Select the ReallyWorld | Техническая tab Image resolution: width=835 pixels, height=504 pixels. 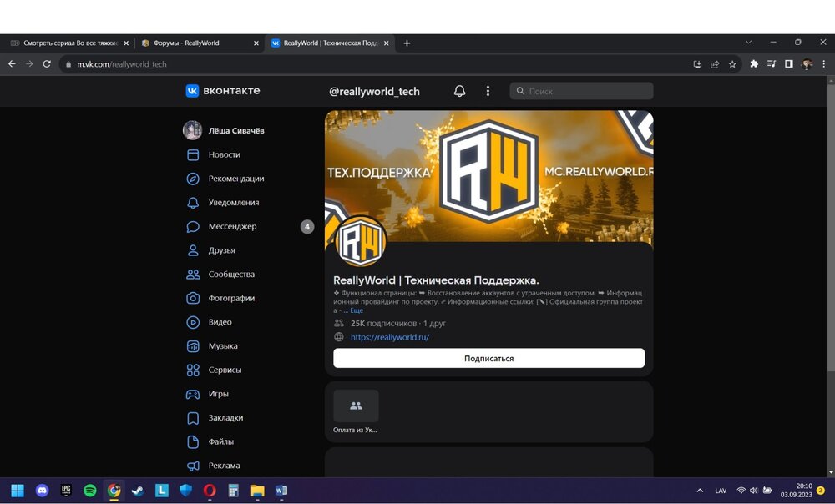330,43
